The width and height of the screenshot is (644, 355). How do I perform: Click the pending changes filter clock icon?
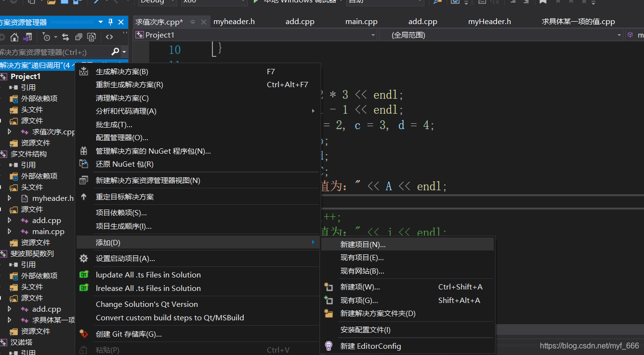(x=46, y=37)
